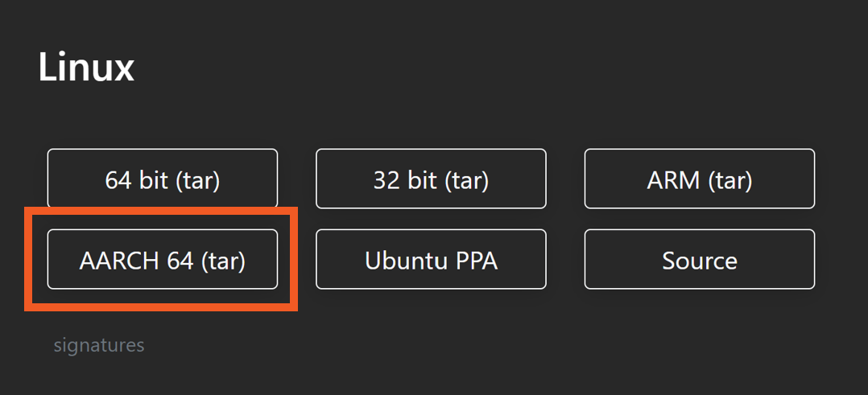
Task: View download signatures below the buttons
Action: (x=99, y=345)
